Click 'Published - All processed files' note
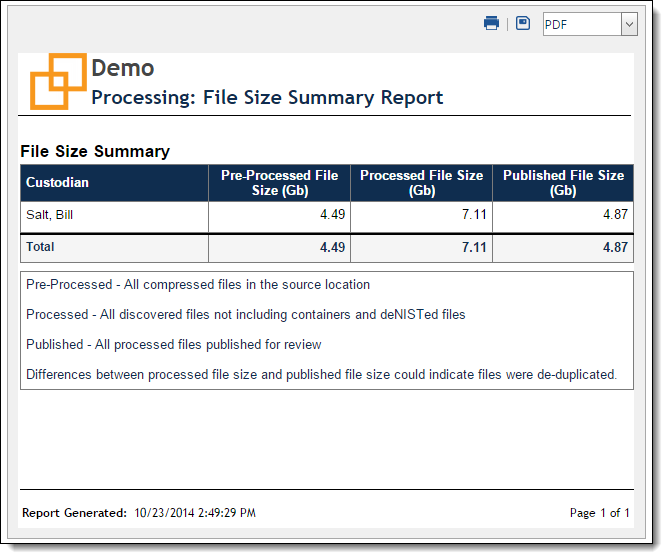The height and width of the screenshot is (559, 668). pos(174,344)
